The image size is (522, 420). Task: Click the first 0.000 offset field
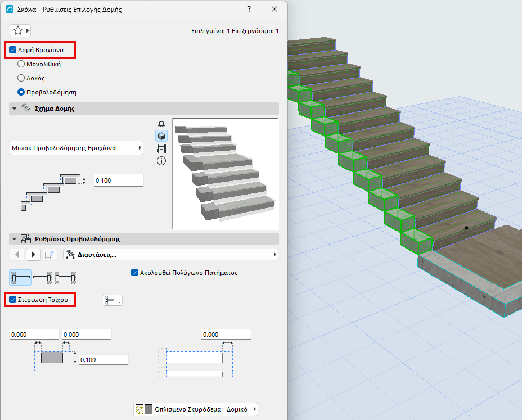34,335
